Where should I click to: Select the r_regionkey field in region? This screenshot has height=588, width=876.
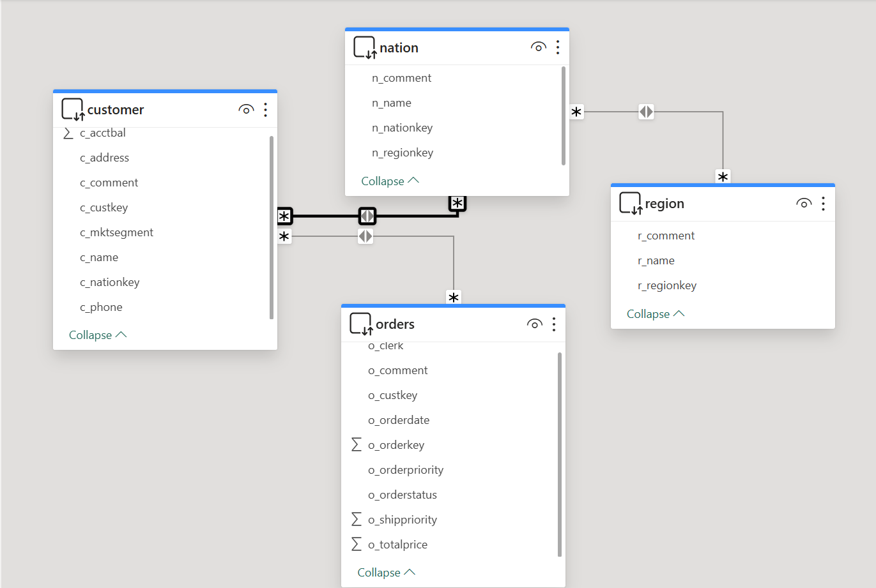click(667, 285)
